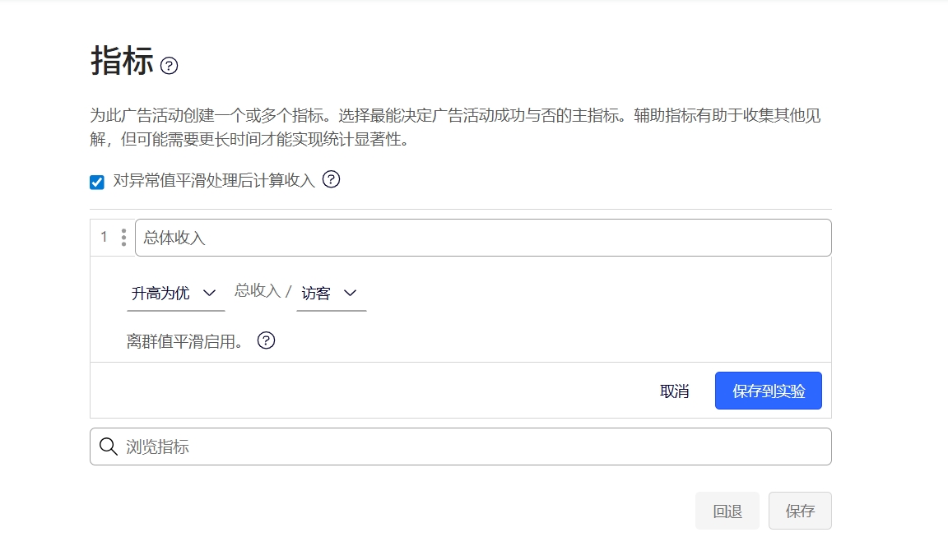Click the chevron arrow beside 访客
Image resolution: width=948 pixels, height=560 pixels.
(x=351, y=293)
